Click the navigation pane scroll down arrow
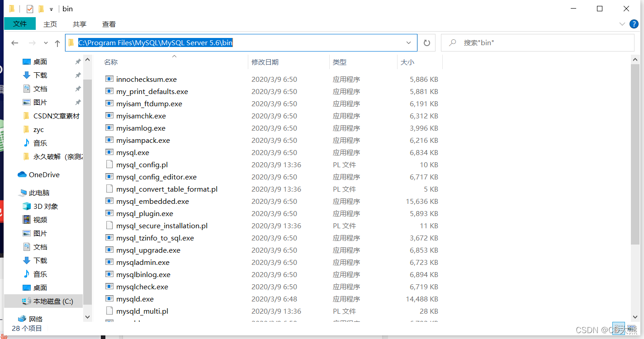This screenshot has width=644, height=339. 87,317
